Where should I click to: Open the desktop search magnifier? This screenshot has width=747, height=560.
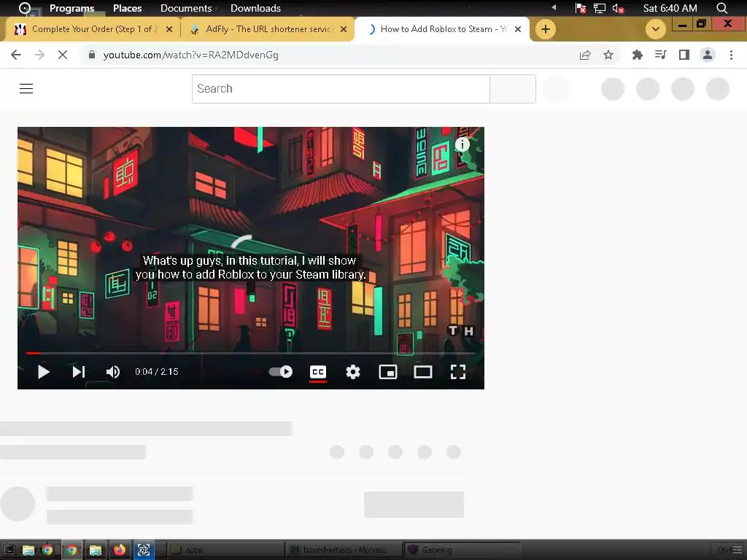click(x=721, y=8)
